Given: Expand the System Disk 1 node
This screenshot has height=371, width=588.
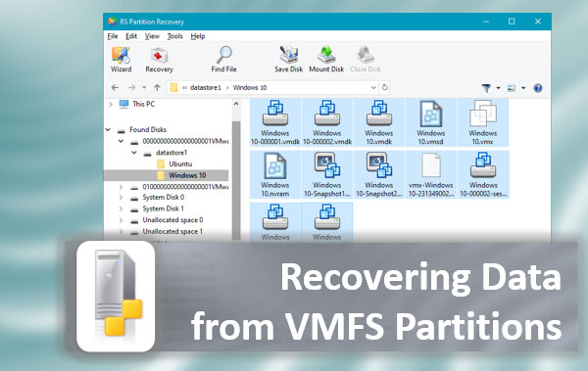Looking at the screenshot, I should tap(121, 209).
